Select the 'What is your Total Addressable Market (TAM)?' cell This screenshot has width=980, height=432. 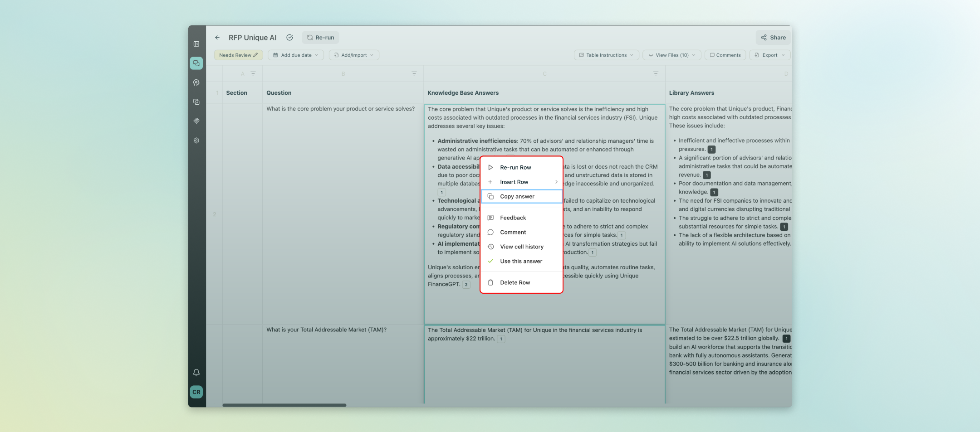pyautogui.click(x=343, y=364)
